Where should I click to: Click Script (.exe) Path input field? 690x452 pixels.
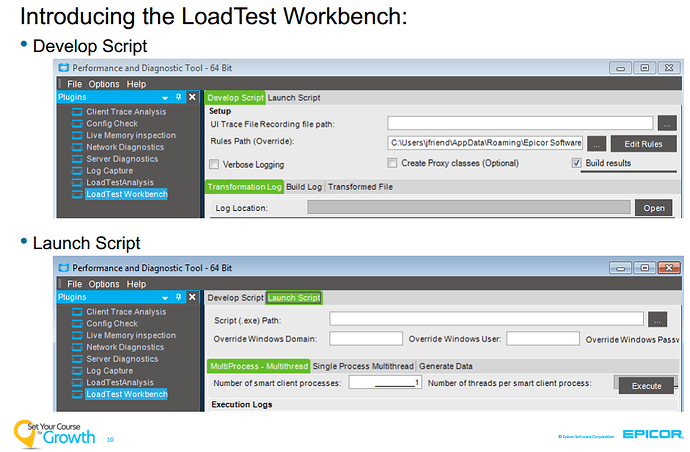pos(486,319)
